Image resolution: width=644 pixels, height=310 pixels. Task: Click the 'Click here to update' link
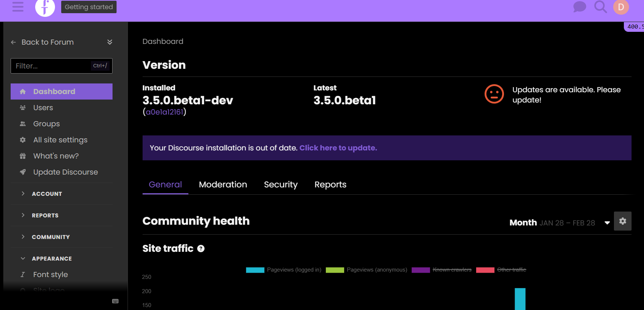pyautogui.click(x=338, y=148)
